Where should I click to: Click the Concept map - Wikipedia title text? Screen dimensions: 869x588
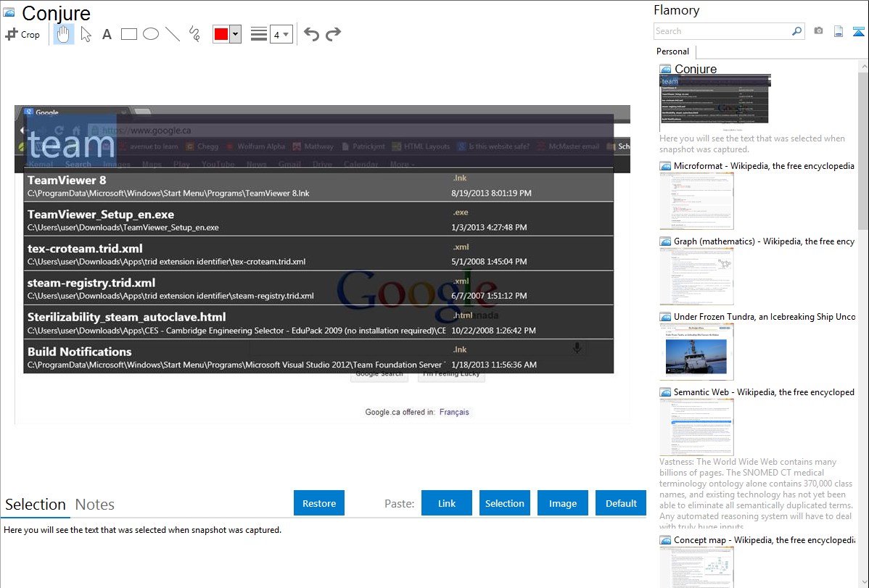(764, 539)
